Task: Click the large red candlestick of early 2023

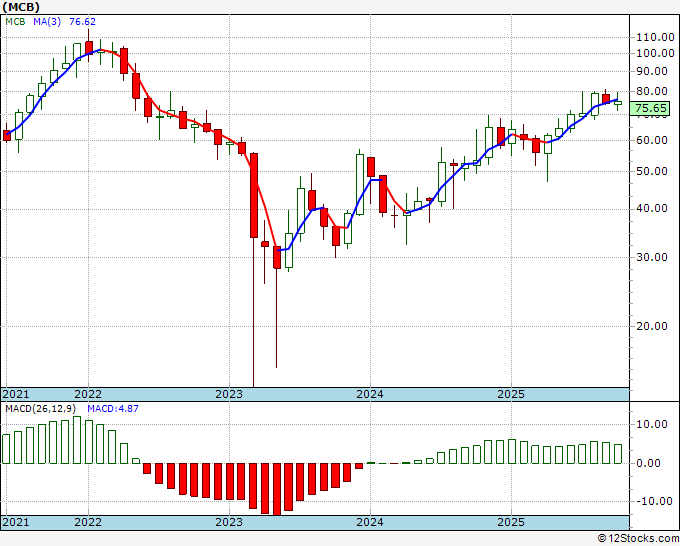Action: (x=254, y=195)
